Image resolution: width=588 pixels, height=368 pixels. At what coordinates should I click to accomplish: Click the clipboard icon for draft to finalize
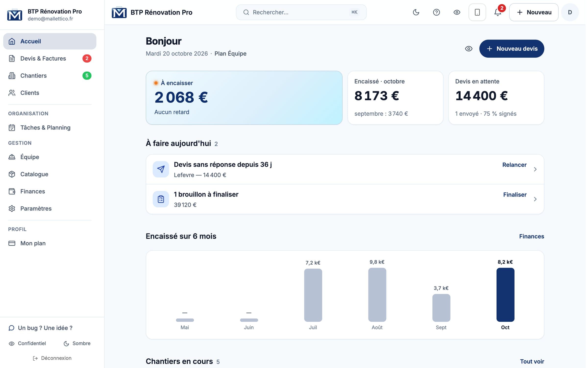tap(161, 199)
